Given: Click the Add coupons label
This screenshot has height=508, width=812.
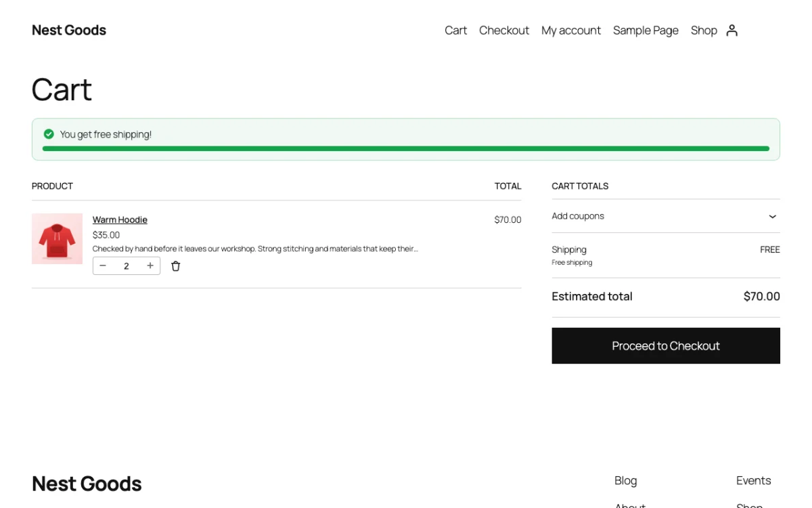Looking at the screenshot, I should pos(578,216).
